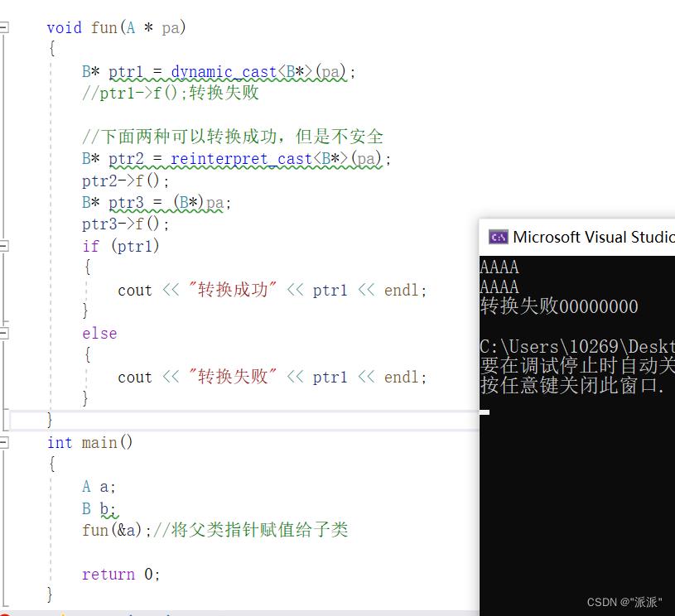
Task: Click the string literal "转换成功"
Action: click(233, 290)
